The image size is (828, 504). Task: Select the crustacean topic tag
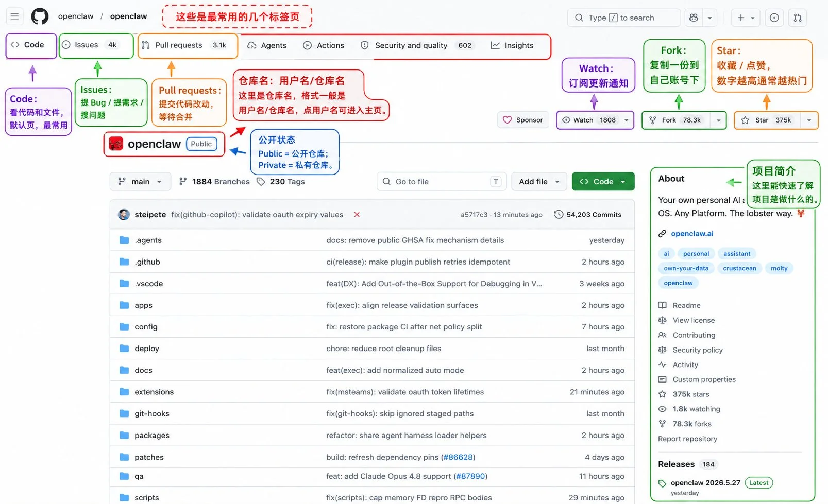[x=739, y=268]
